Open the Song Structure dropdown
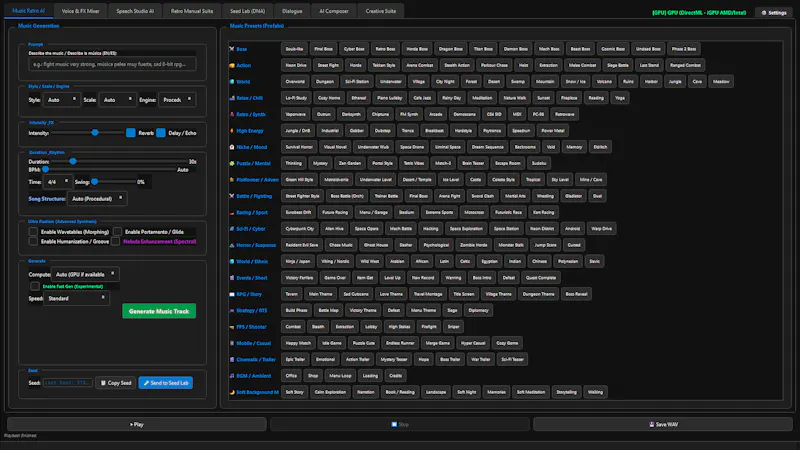The width and height of the screenshot is (800, 450). (x=97, y=198)
